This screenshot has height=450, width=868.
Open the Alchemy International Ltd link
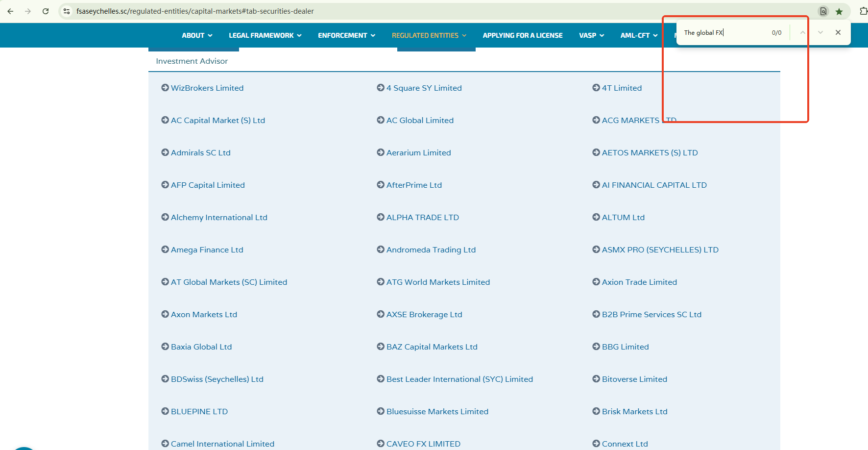coord(219,217)
